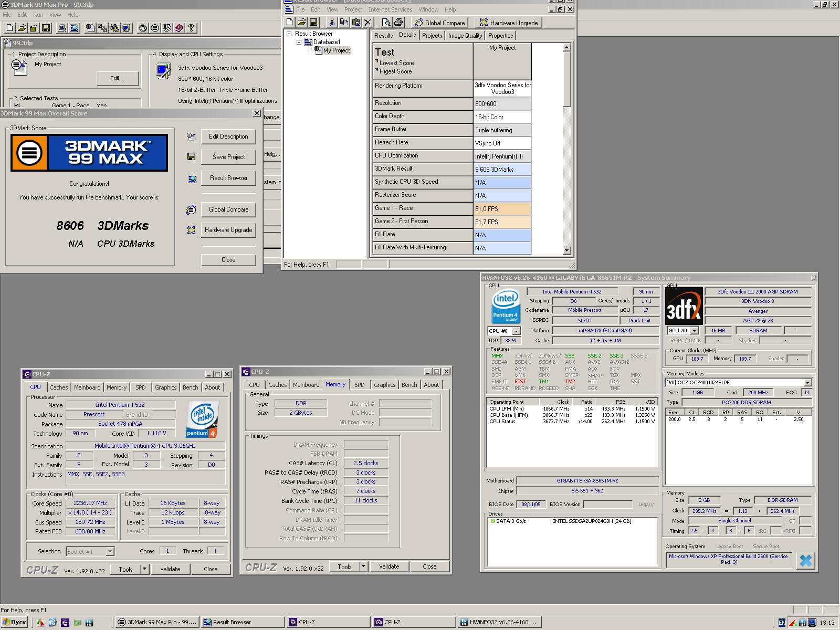Open Result Browser icon in 3DMark toolbar

[x=75, y=28]
